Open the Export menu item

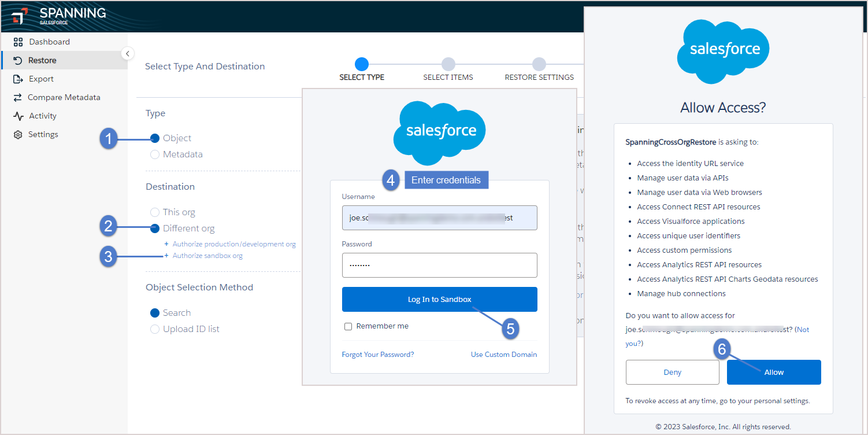[x=41, y=79]
